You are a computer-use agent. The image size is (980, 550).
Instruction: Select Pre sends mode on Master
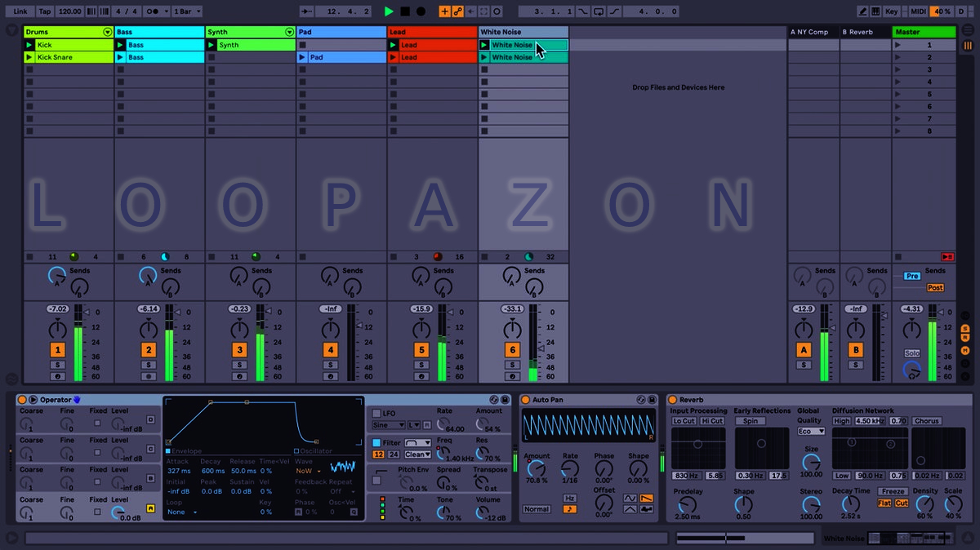point(912,276)
